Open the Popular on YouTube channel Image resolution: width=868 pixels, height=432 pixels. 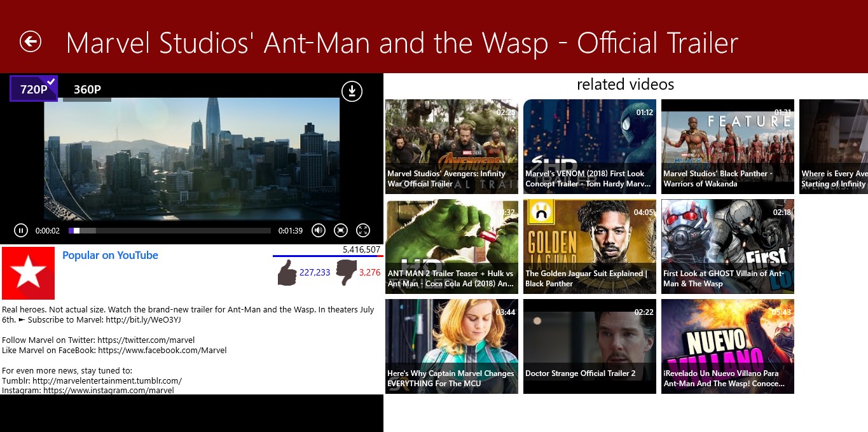pos(110,255)
